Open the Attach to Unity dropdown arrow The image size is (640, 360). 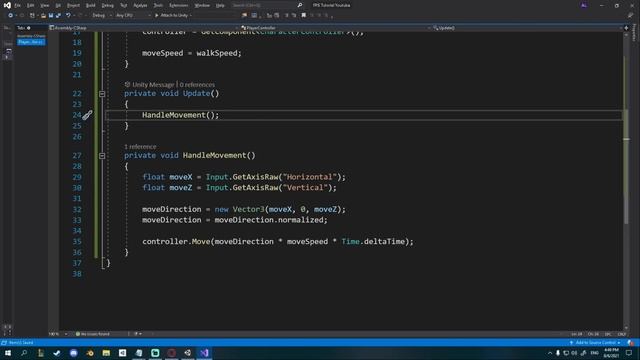point(191,16)
